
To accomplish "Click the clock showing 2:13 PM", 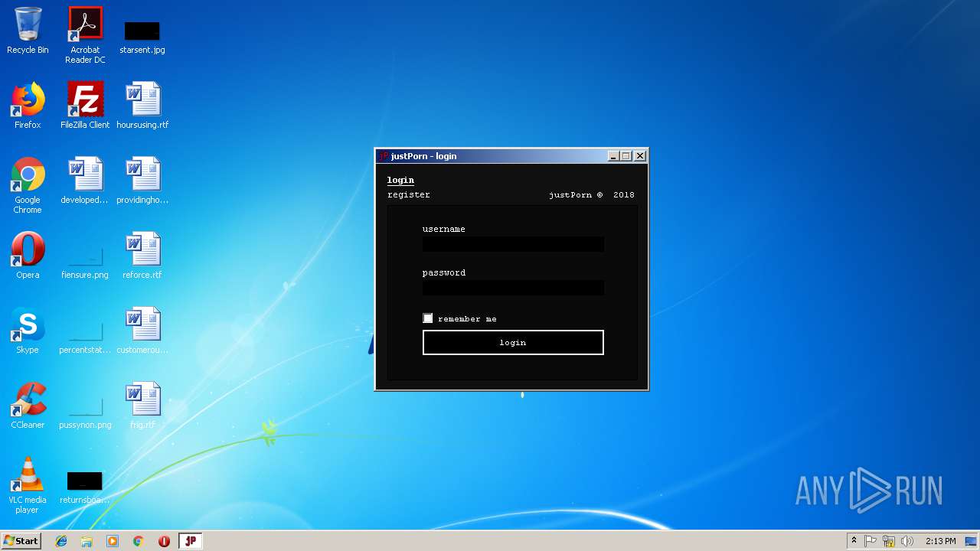I will pos(940,541).
